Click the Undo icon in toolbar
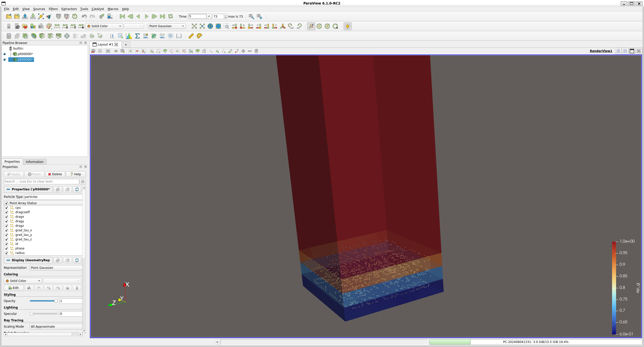 pyautogui.click(x=84, y=17)
